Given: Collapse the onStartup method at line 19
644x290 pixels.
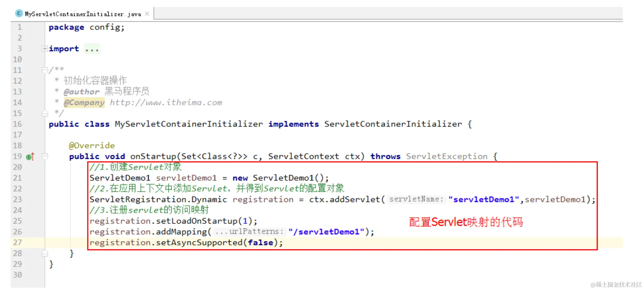Looking at the screenshot, I should point(45,156).
